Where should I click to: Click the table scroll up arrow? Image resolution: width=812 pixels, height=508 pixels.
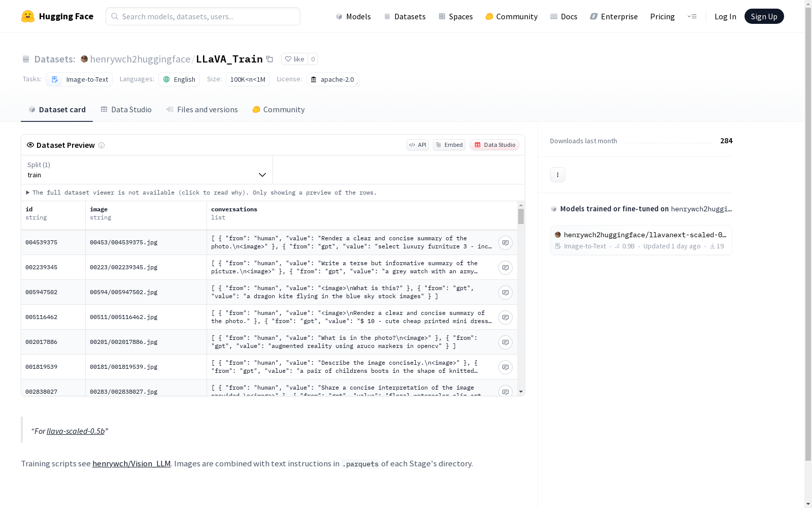tap(521, 205)
